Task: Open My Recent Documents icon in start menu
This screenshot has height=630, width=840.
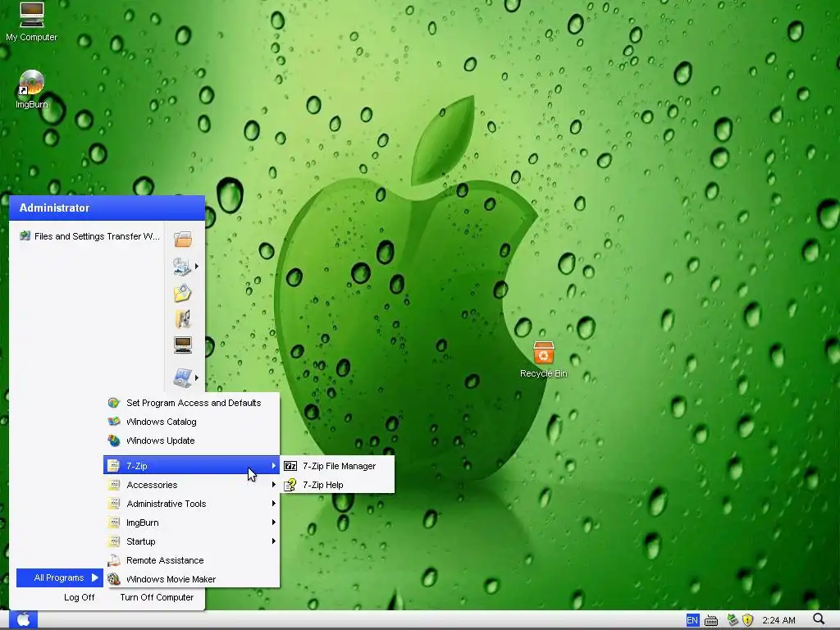Action: pos(182,266)
